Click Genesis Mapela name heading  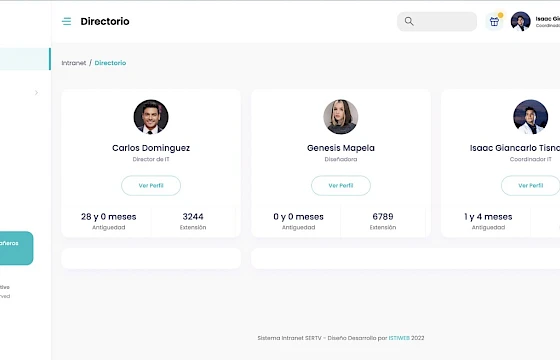pyautogui.click(x=341, y=148)
